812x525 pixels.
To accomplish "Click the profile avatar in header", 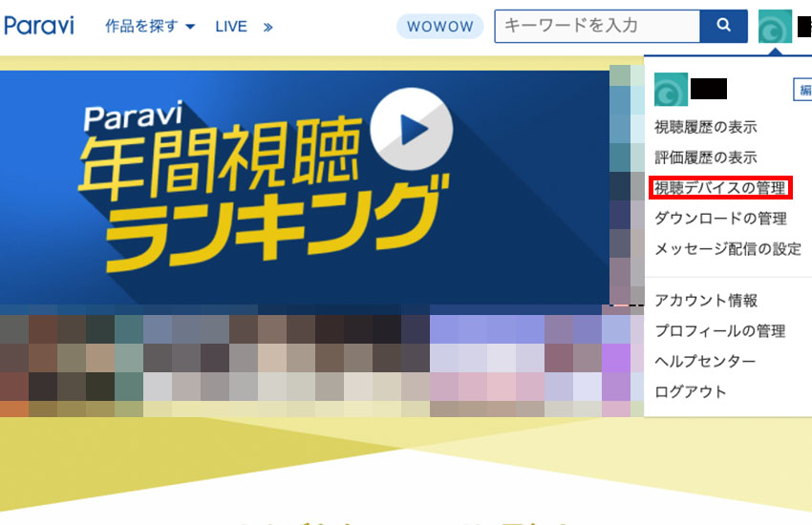I will 775,26.
